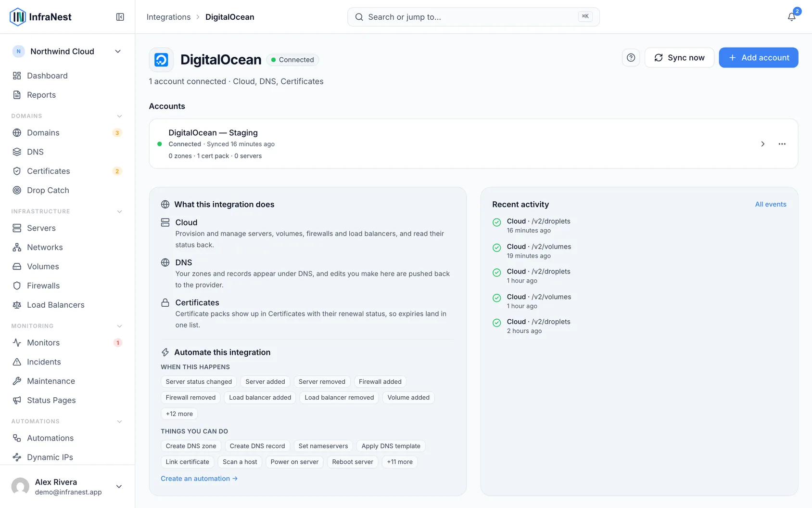Select the Server added trigger chip

coord(265,382)
